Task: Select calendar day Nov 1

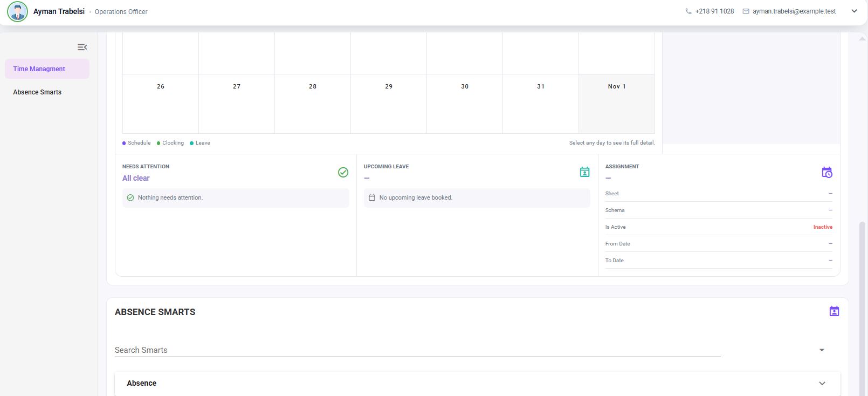Action: click(x=617, y=104)
